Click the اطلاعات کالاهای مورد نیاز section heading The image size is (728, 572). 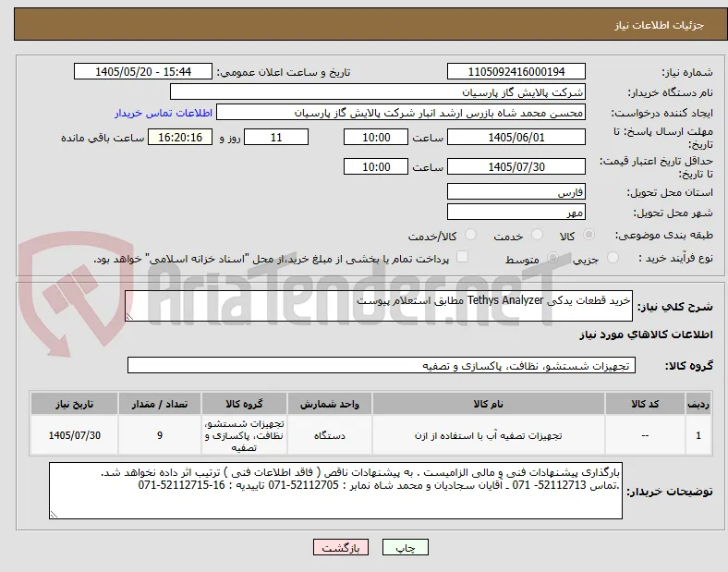point(646,335)
